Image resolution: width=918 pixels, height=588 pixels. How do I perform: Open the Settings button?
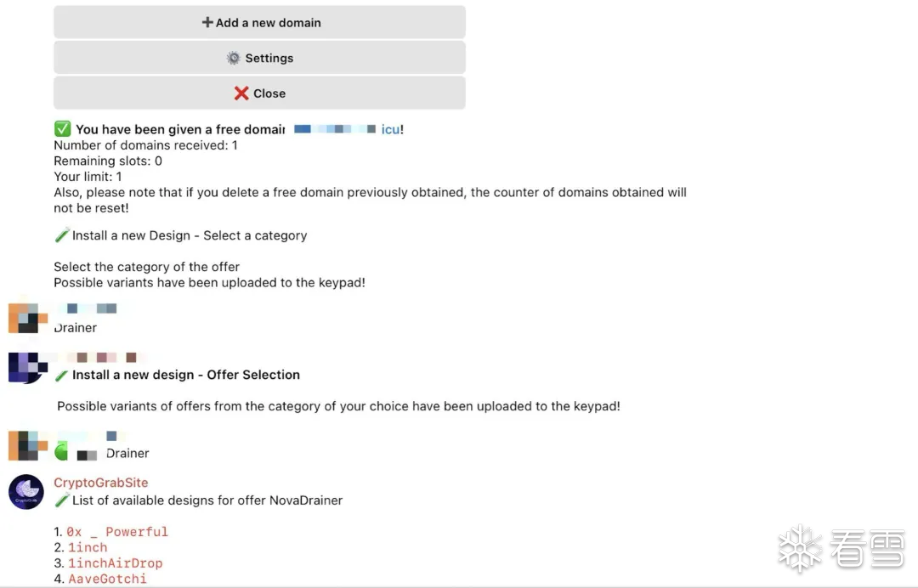pos(259,58)
